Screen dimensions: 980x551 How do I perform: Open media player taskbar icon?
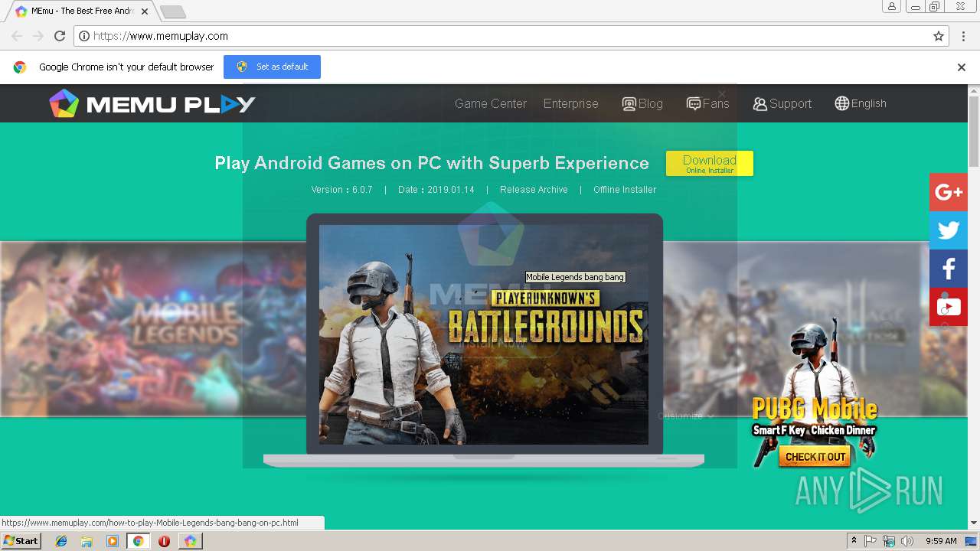tap(113, 541)
